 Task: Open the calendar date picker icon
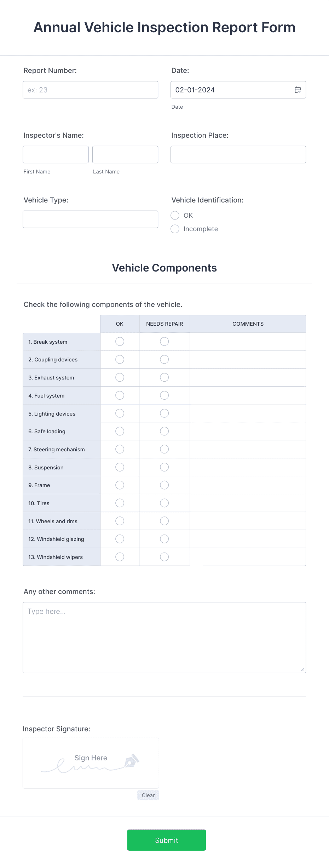(x=298, y=90)
